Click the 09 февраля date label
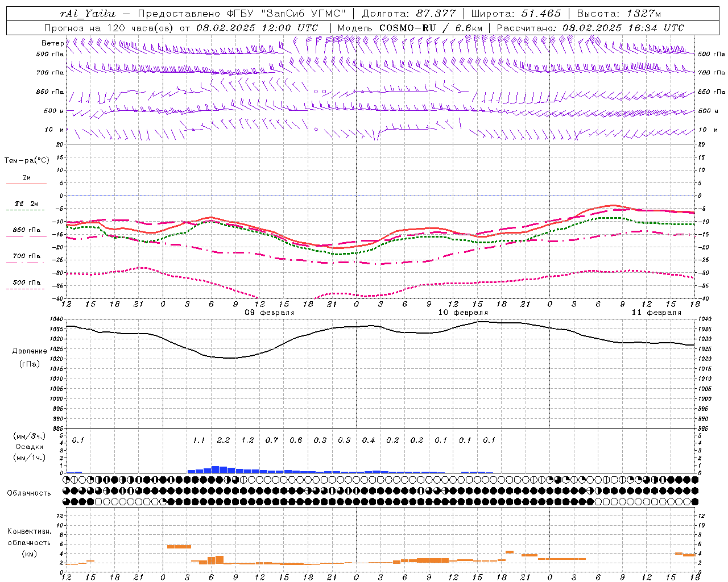The image size is (728, 582). [269, 313]
